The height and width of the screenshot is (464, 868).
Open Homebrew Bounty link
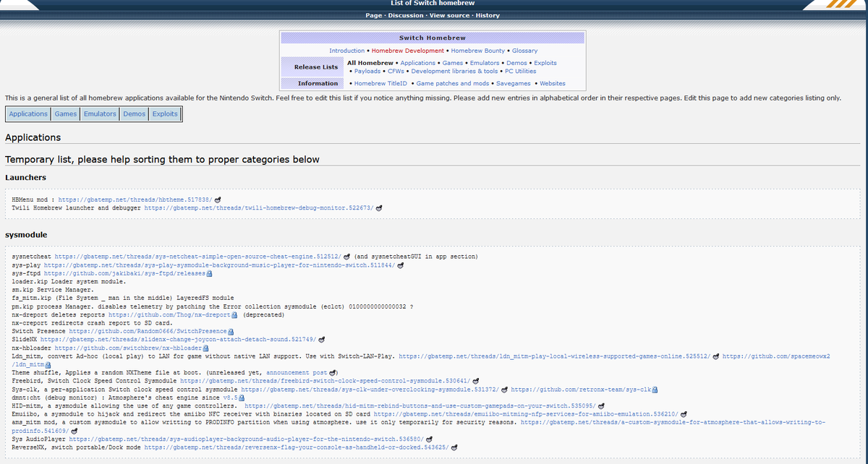(478, 51)
